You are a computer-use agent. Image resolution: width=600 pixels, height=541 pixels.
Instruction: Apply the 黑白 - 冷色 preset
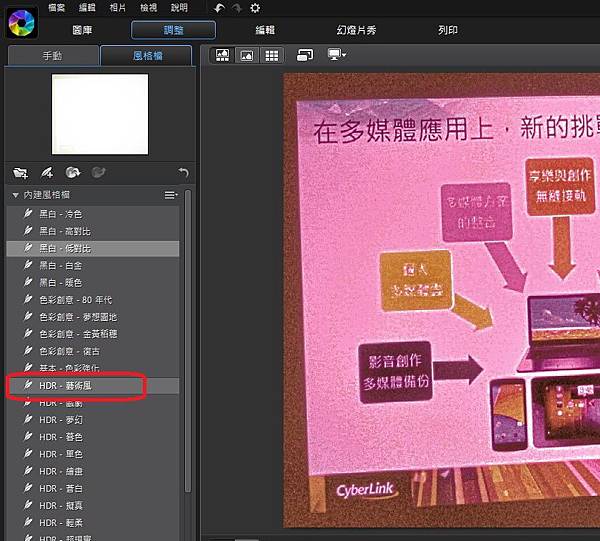pyautogui.click(x=93, y=214)
